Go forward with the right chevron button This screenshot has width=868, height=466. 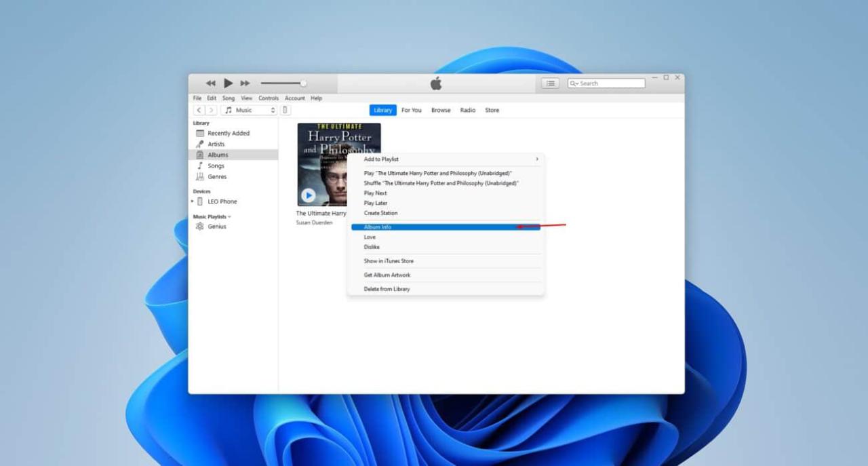pyautogui.click(x=212, y=110)
